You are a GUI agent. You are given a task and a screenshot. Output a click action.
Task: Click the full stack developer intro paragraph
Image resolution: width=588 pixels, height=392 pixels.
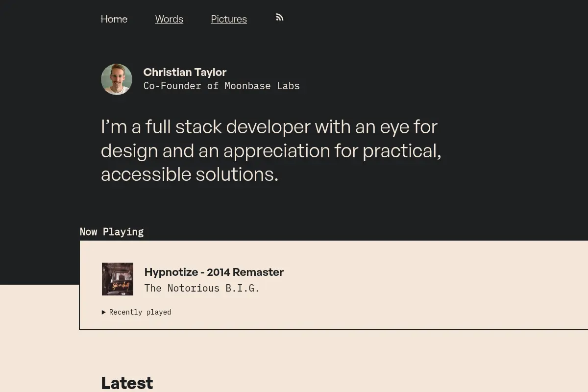(271, 150)
